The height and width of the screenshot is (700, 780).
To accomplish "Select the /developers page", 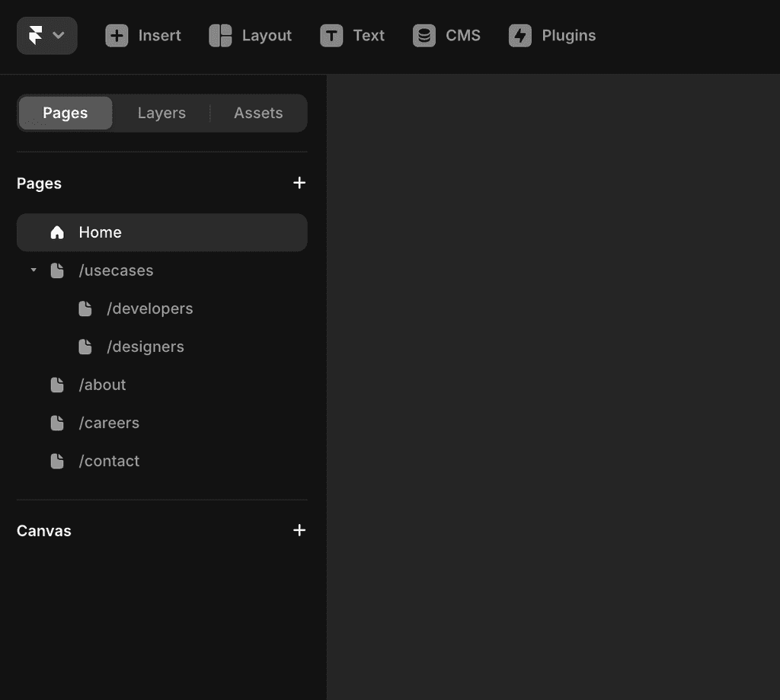I will tap(149, 308).
